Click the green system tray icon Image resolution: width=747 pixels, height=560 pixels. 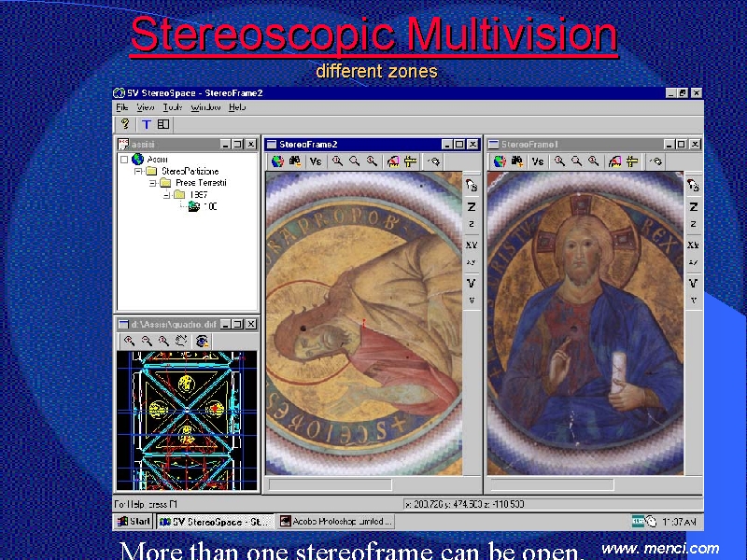point(638,522)
